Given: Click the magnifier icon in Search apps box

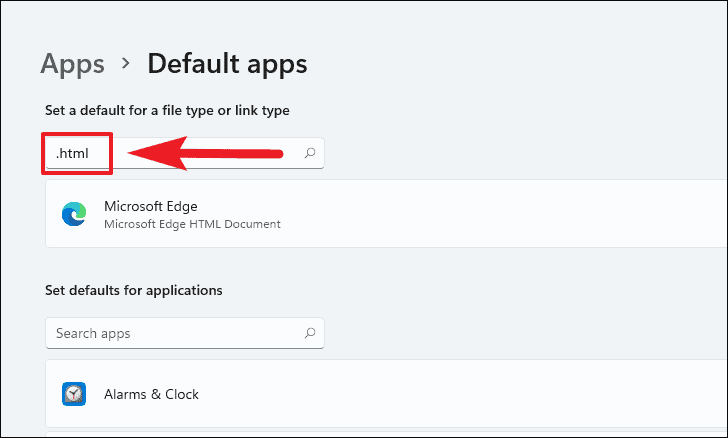Looking at the screenshot, I should click(x=310, y=333).
